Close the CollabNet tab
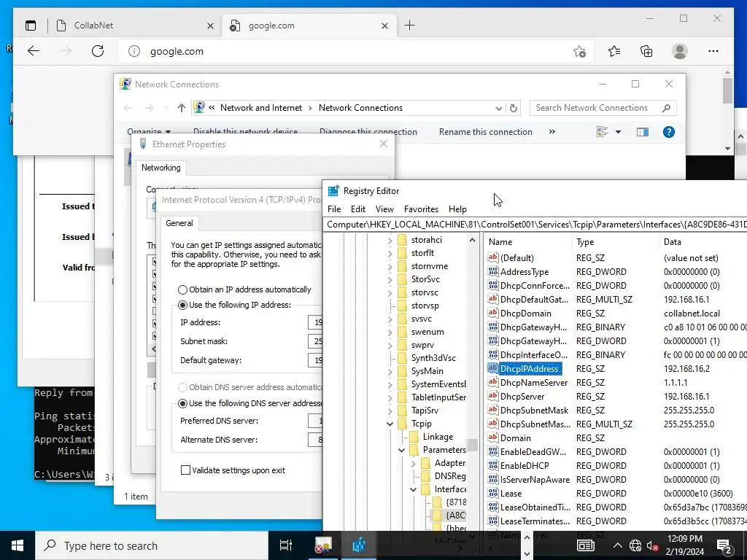Viewport: 747px width, 560px height. point(210,26)
